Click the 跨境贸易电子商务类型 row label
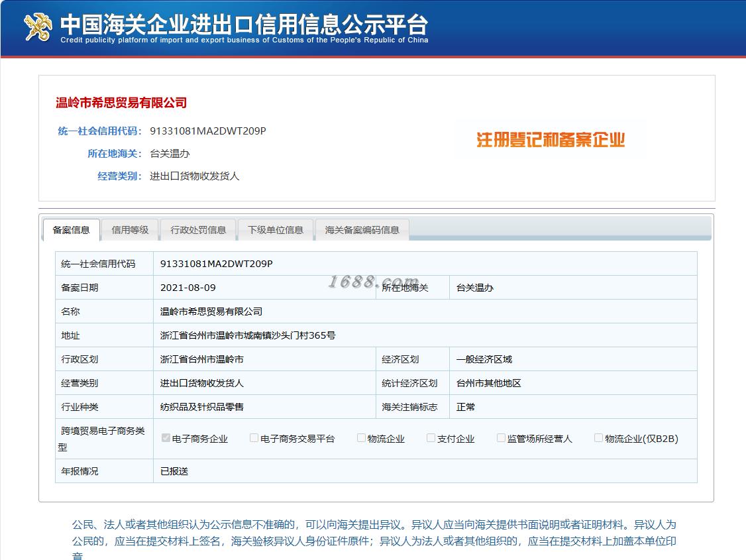The width and height of the screenshot is (746, 560). 102,439
